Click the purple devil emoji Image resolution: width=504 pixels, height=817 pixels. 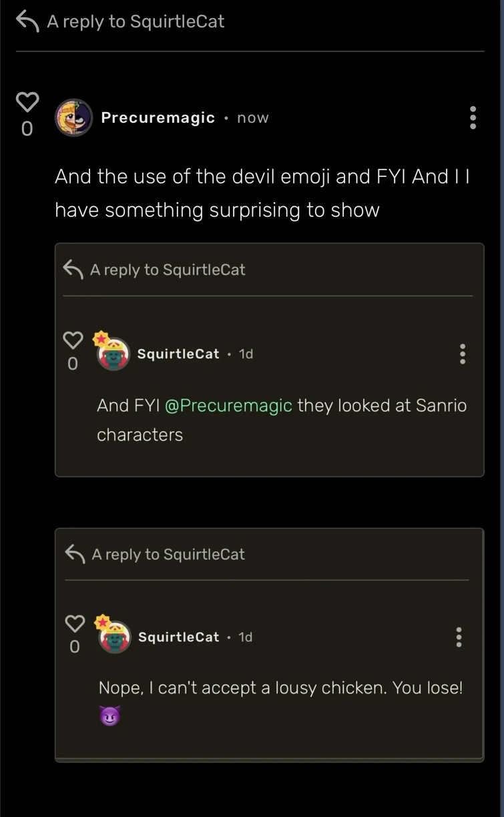109,716
